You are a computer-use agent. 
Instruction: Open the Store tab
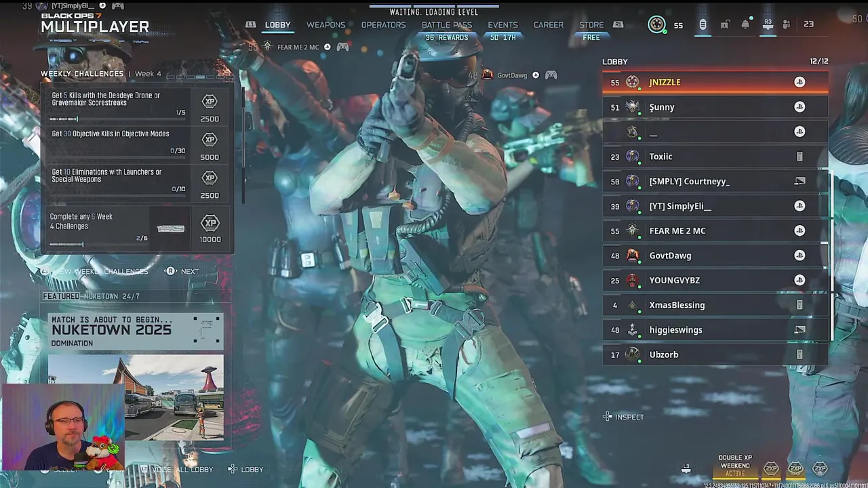(x=591, y=24)
